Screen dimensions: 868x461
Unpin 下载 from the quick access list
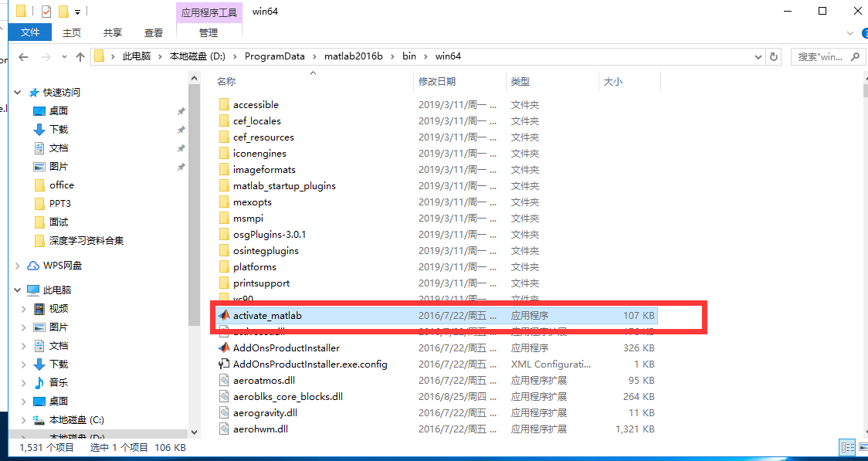(x=180, y=129)
